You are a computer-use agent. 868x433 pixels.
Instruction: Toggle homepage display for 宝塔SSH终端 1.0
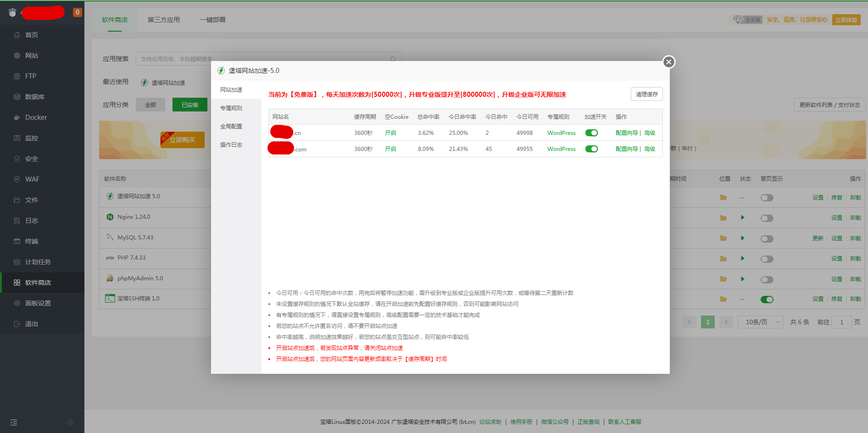tap(767, 300)
